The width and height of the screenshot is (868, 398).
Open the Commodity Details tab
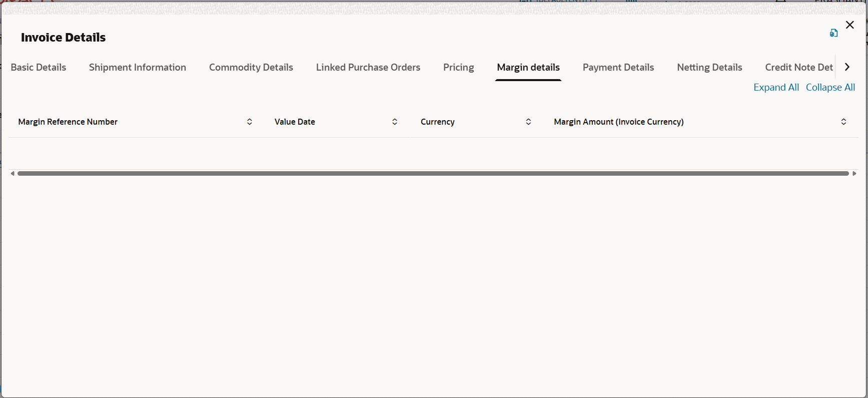pyautogui.click(x=251, y=67)
